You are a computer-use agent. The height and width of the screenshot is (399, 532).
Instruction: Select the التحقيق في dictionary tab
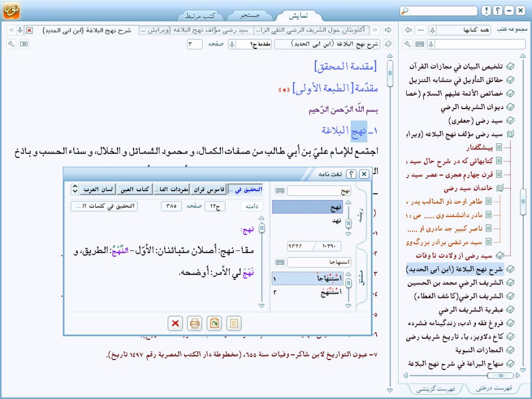pyautogui.click(x=246, y=189)
